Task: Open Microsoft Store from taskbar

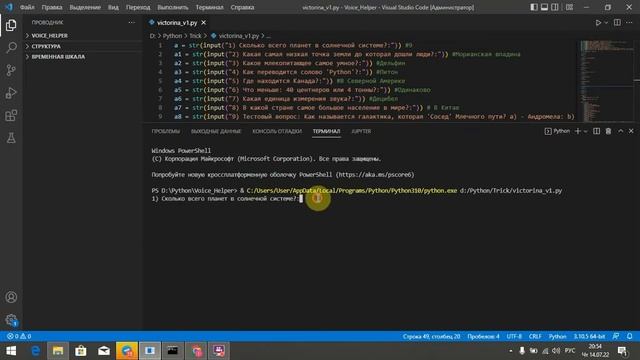Action: coord(80,351)
